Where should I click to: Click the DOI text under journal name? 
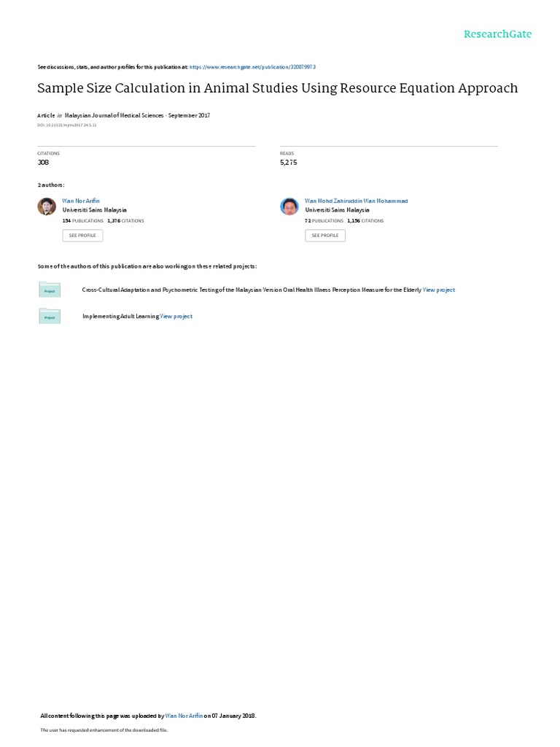coord(67,125)
